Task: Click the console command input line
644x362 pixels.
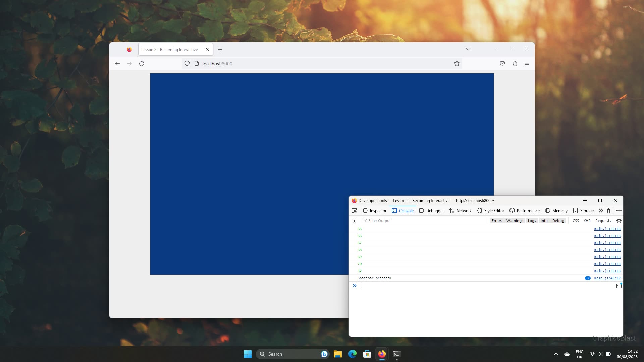Action: click(486, 286)
